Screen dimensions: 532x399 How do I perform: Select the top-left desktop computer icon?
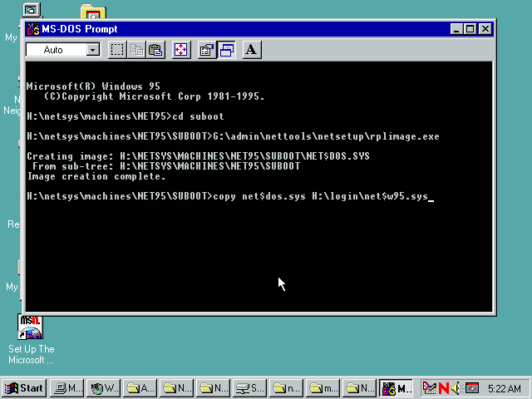[x=32, y=9]
